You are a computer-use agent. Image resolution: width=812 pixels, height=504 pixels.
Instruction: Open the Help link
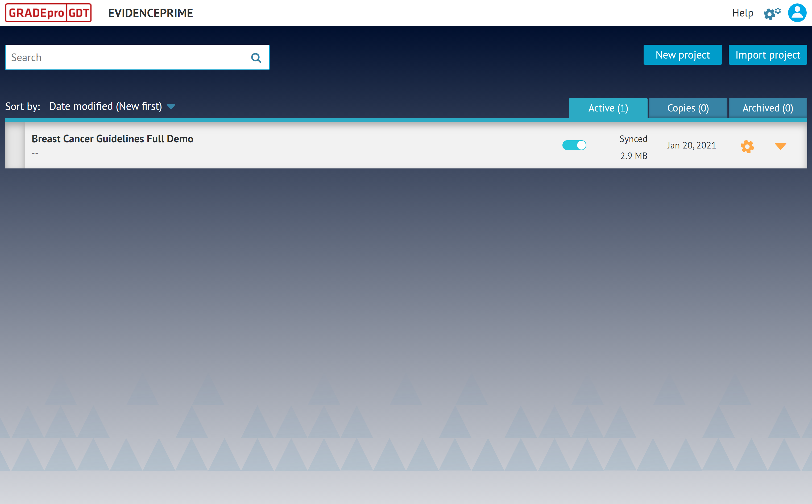[x=742, y=13]
